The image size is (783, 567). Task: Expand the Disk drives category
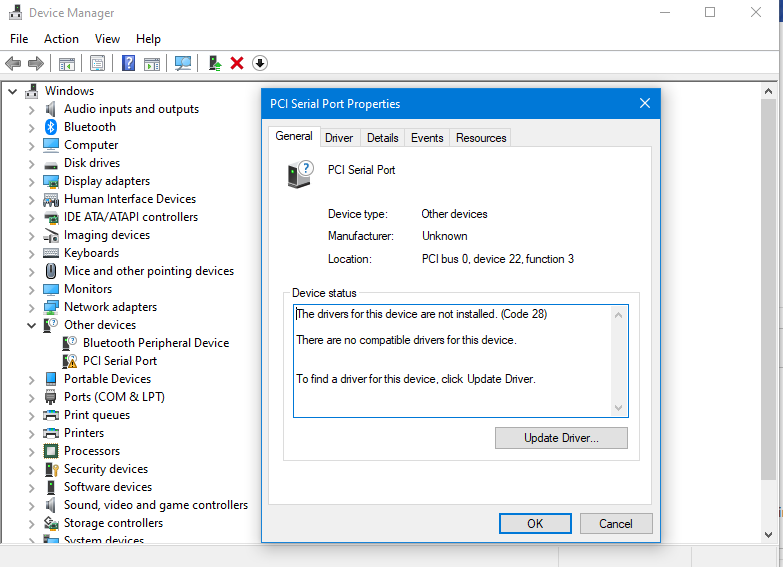point(31,164)
